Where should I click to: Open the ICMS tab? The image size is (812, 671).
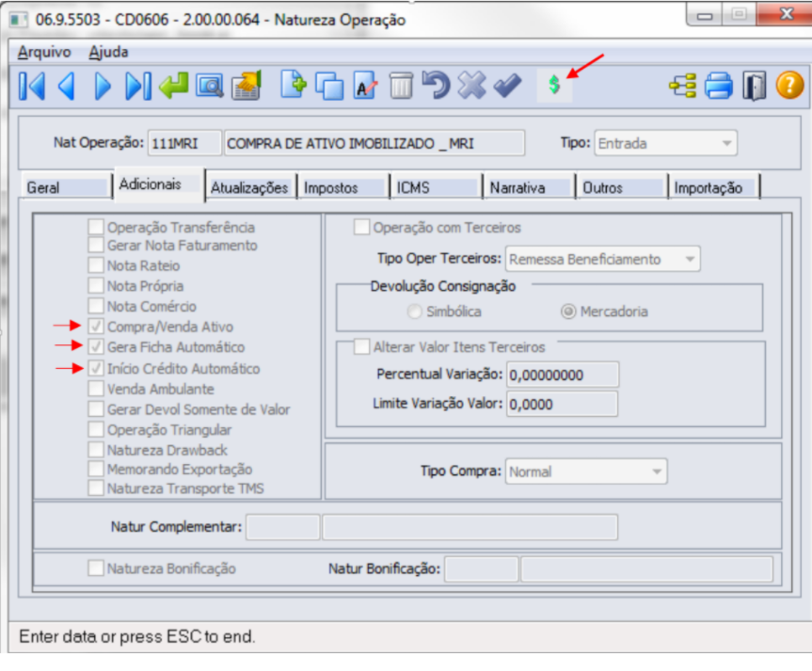point(437,187)
